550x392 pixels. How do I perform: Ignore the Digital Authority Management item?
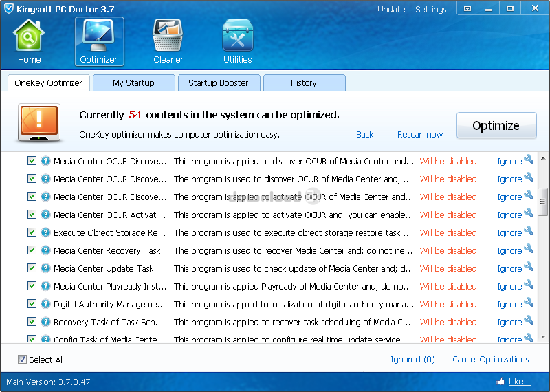(509, 304)
